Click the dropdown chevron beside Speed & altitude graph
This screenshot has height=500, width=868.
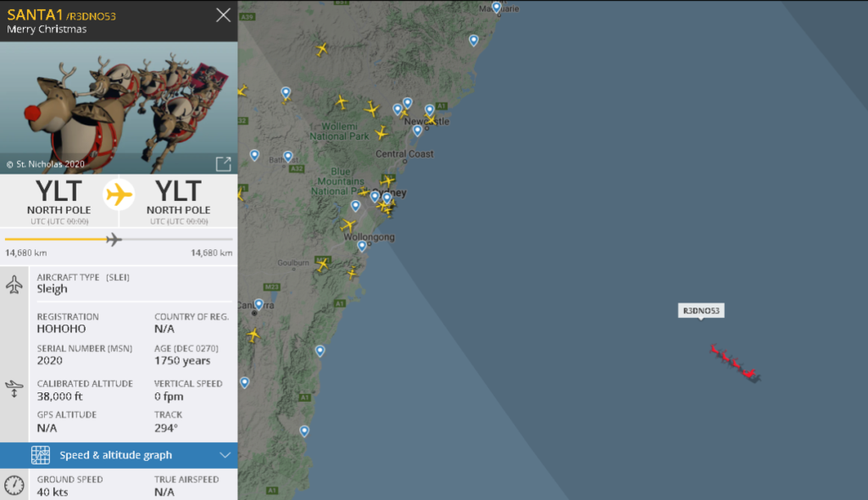tap(225, 455)
